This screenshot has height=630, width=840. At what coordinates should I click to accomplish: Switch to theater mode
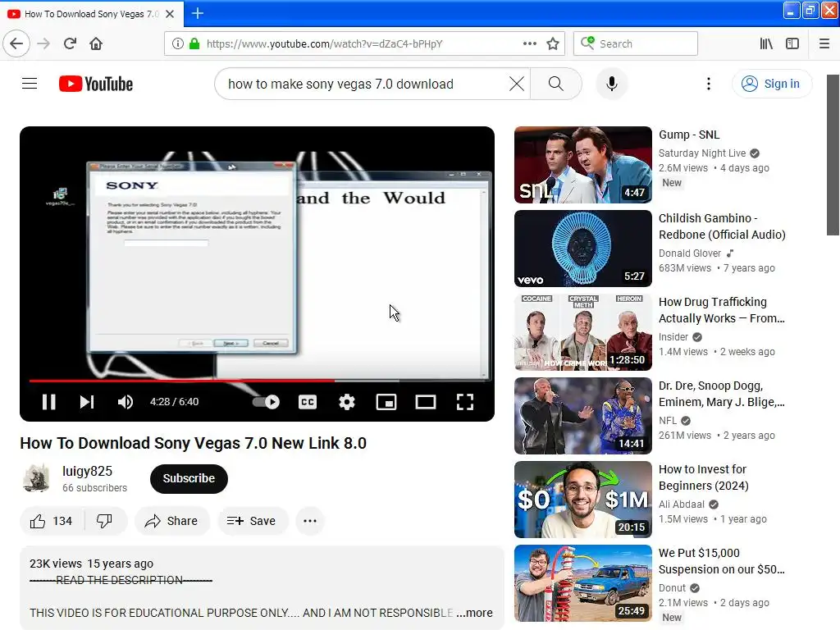[x=426, y=402]
